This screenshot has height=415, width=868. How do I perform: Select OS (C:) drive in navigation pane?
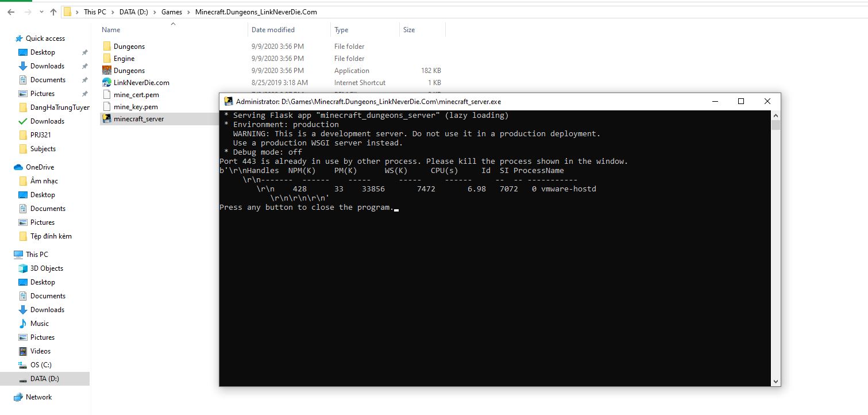click(x=41, y=365)
